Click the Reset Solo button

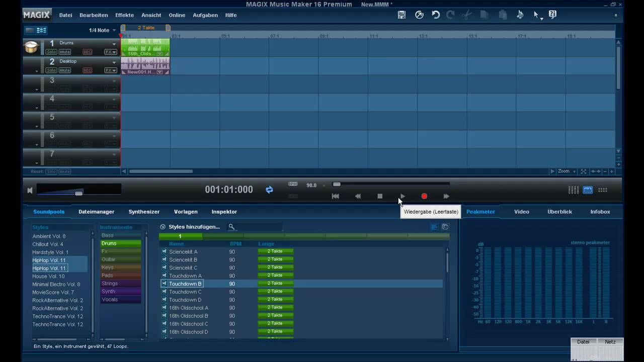pos(51,171)
